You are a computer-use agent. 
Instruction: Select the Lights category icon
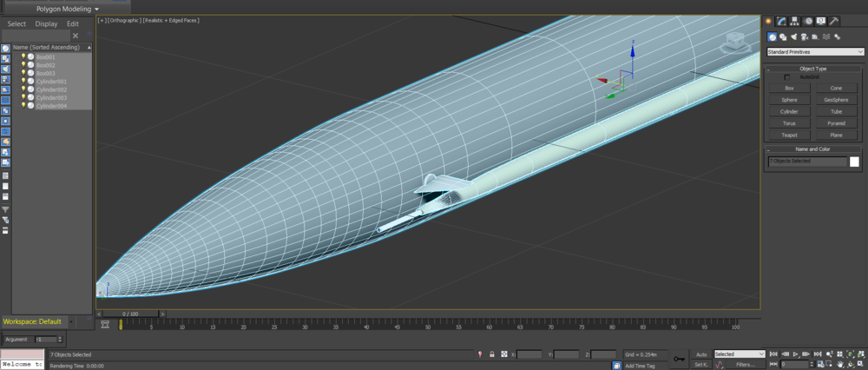(x=793, y=37)
